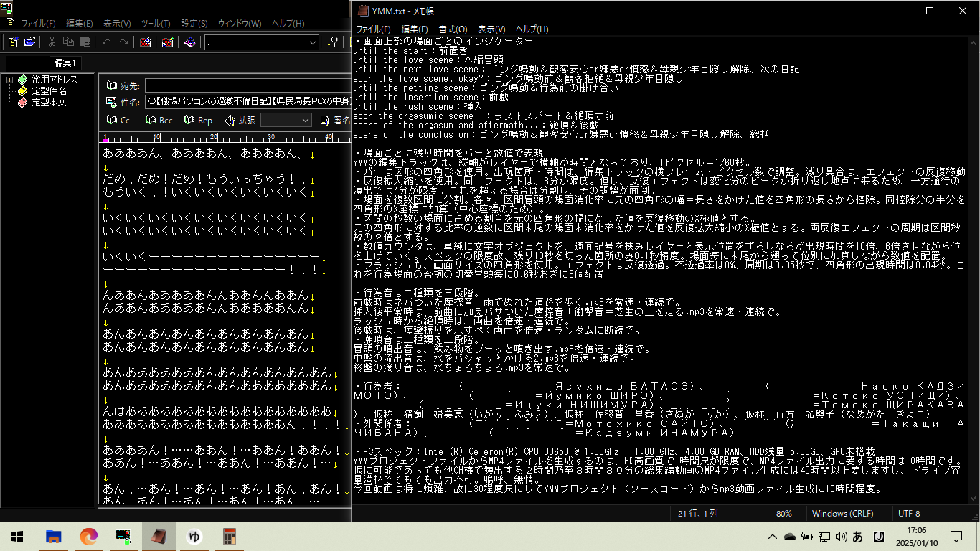Show hidden system tray icons chevron
The width and height of the screenshot is (980, 551).
[x=772, y=537]
